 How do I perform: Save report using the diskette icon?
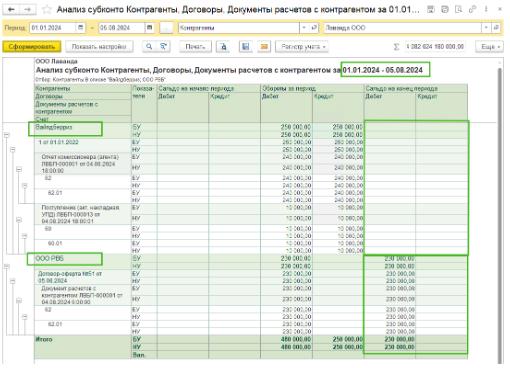(x=246, y=47)
